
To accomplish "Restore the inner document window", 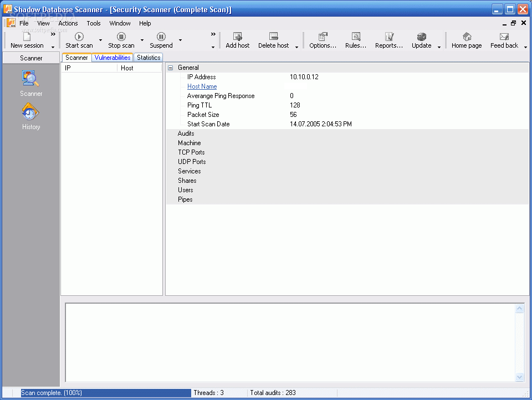I will (x=513, y=23).
